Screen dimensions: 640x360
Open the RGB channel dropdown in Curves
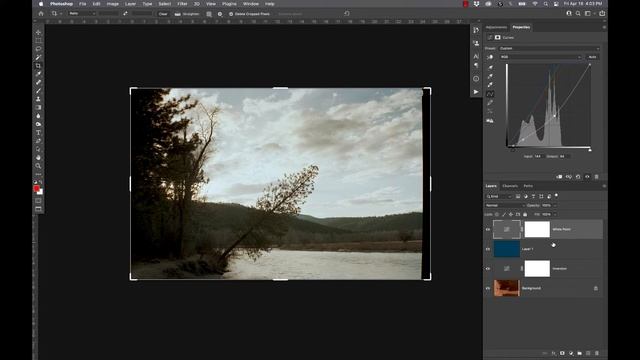pyautogui.click(x=540, y=57)
